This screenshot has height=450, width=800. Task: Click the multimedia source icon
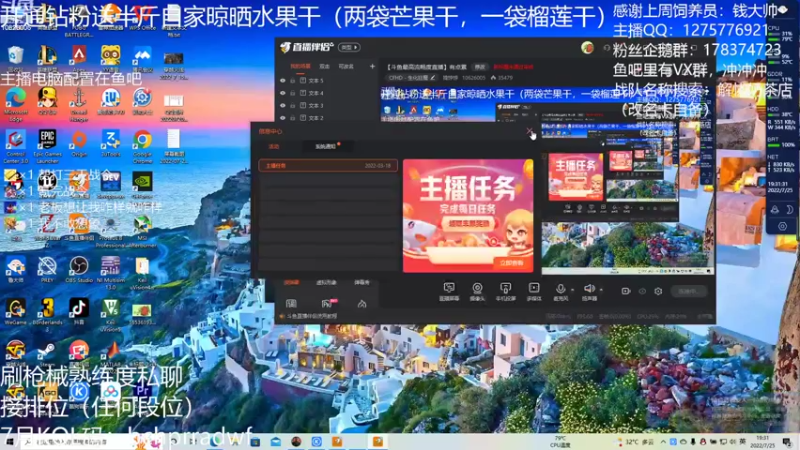pyautogui.click(x=534, y=292)
